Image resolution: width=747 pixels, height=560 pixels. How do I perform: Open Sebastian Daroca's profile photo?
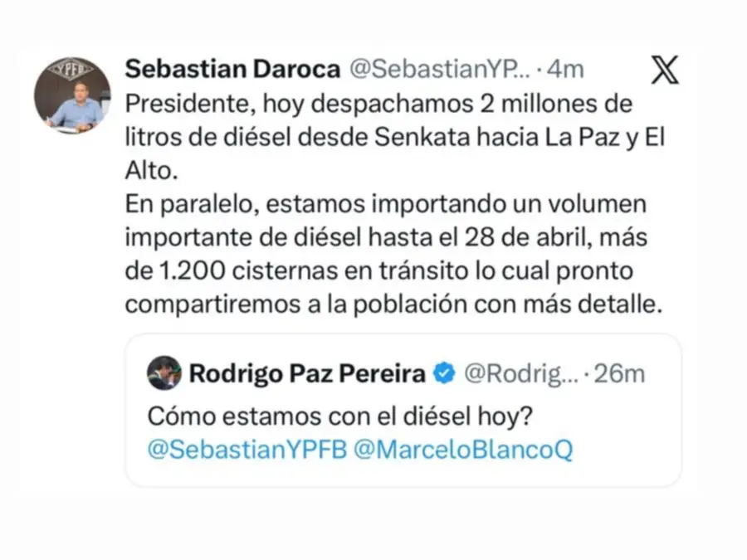point(72,95)
